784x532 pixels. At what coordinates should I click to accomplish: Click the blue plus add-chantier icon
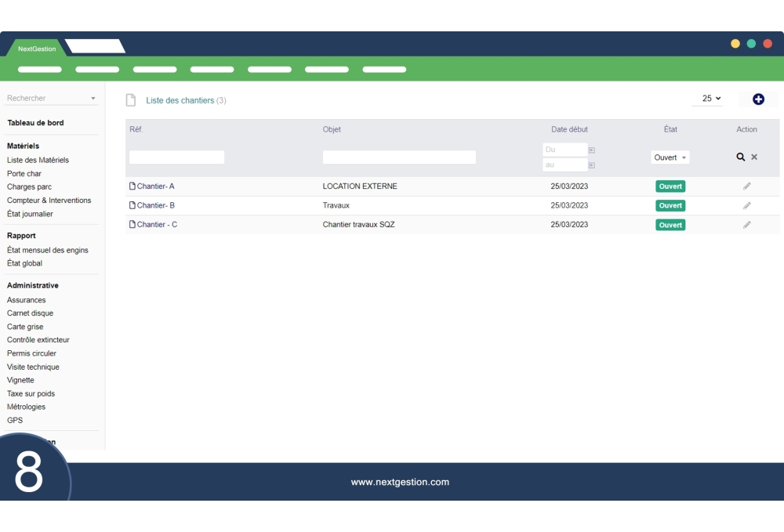tap(758, 99)
